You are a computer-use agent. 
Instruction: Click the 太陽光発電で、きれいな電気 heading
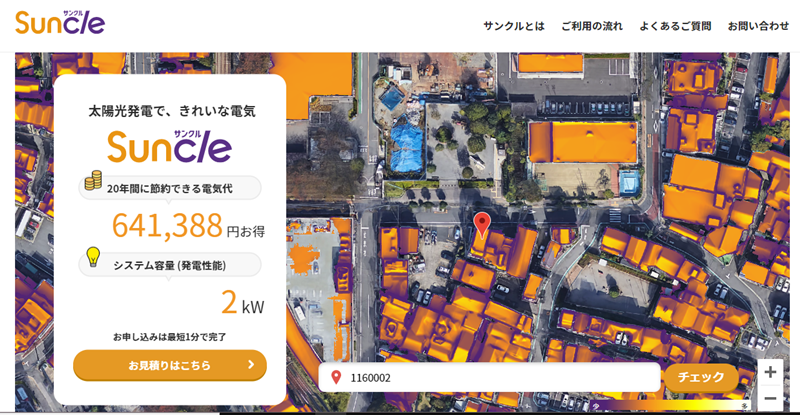(172, 111)
